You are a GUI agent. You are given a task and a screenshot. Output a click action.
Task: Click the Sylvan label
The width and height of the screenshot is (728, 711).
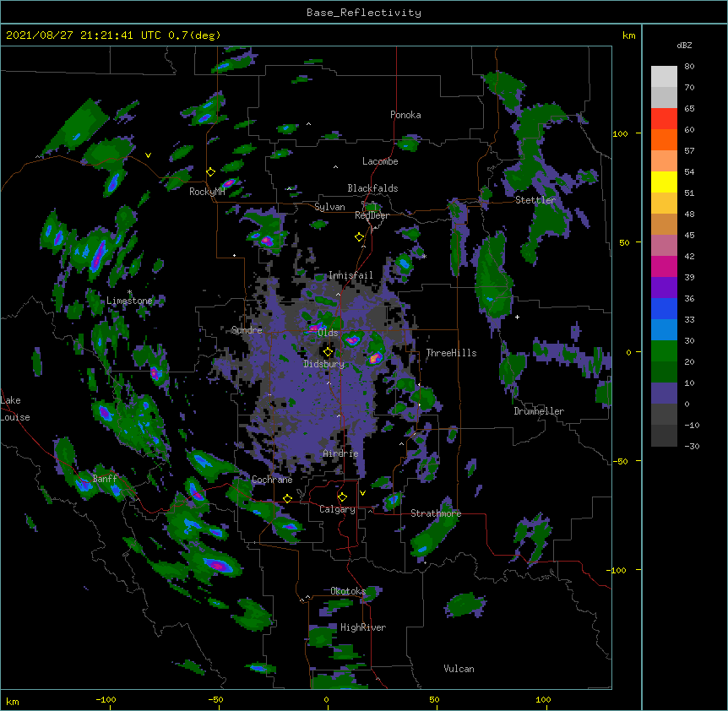coord(329,207)
